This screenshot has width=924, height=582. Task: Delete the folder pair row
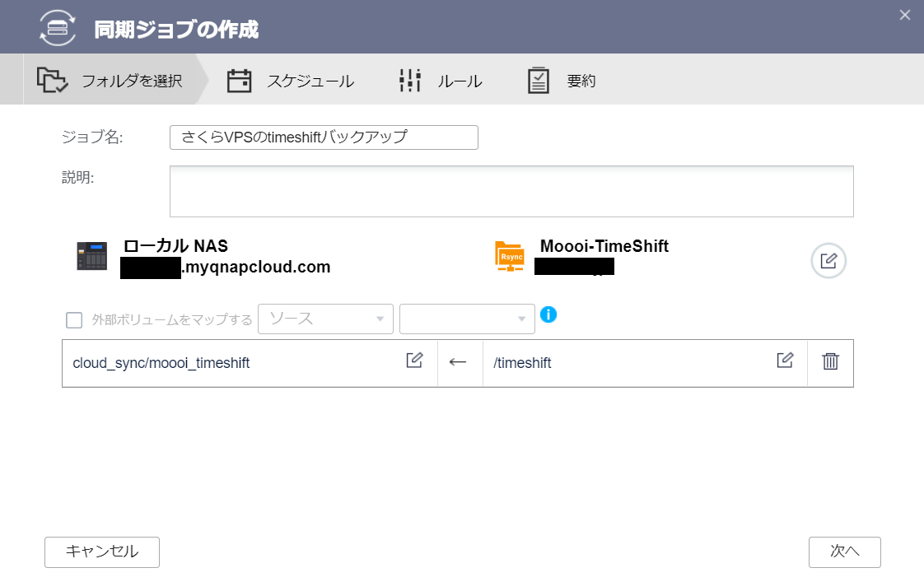coord(830,361)
